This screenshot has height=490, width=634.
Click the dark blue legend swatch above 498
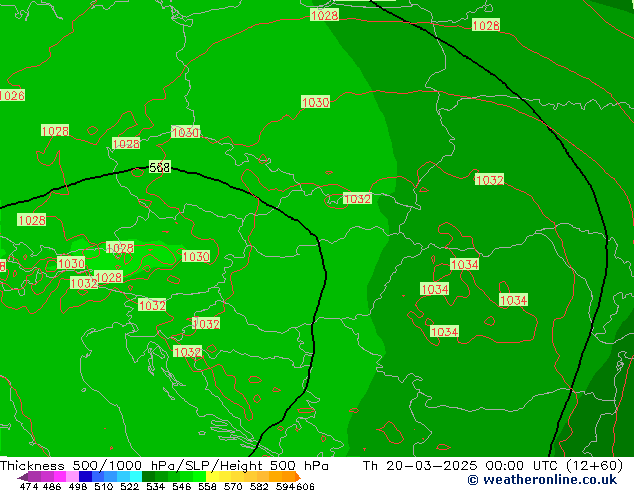[x=85, y=476]
